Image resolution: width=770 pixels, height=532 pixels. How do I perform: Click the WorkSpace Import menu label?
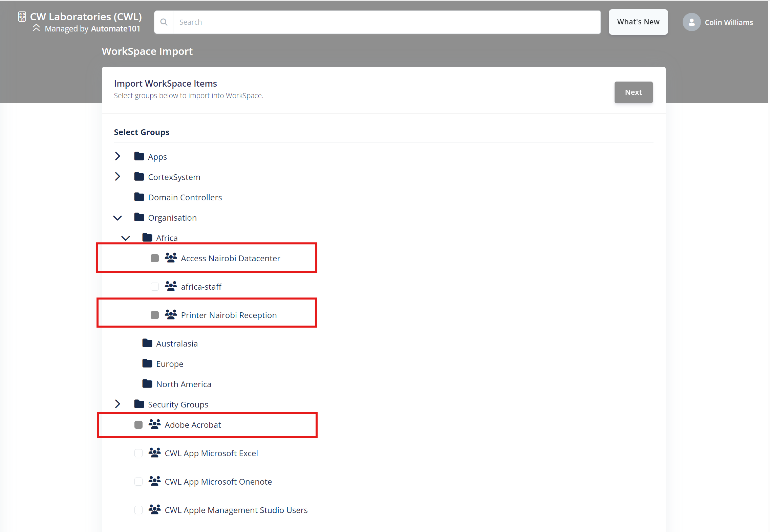pyautogui.click(x=148, y=51)
